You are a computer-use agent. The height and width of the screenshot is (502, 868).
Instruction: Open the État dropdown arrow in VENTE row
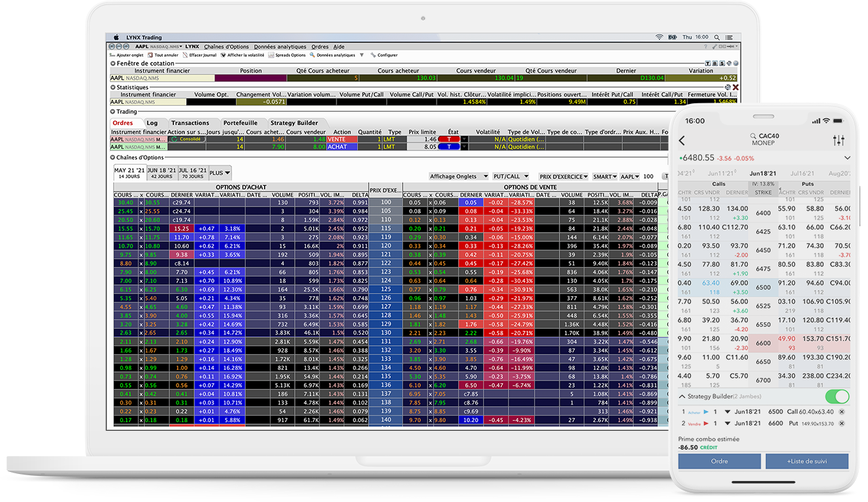[465, 139]
